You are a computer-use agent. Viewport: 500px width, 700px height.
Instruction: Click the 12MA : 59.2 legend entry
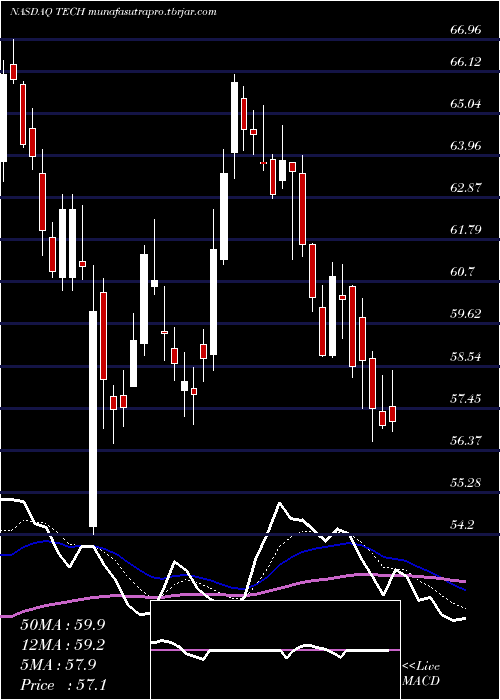(x=64, y=645)
